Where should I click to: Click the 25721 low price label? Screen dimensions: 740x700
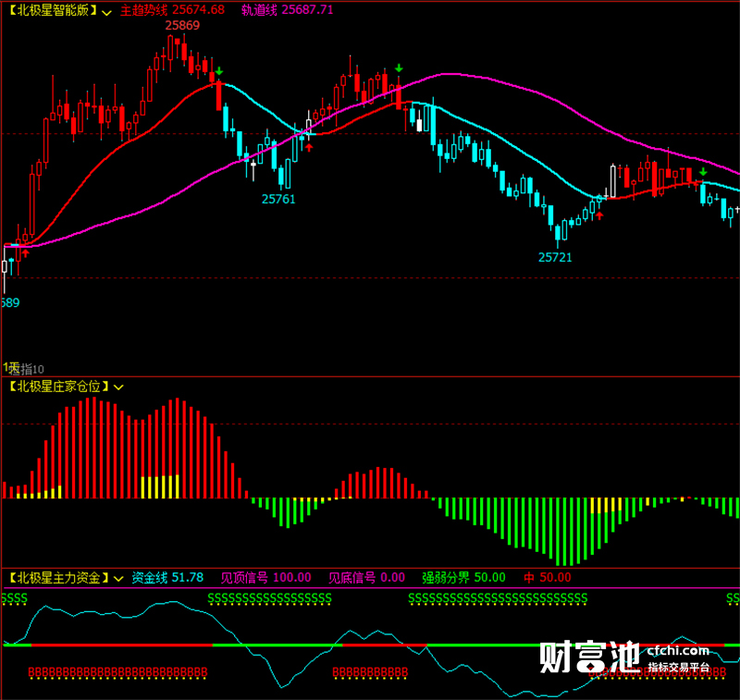pyautogui.click(x=555, y=257)
